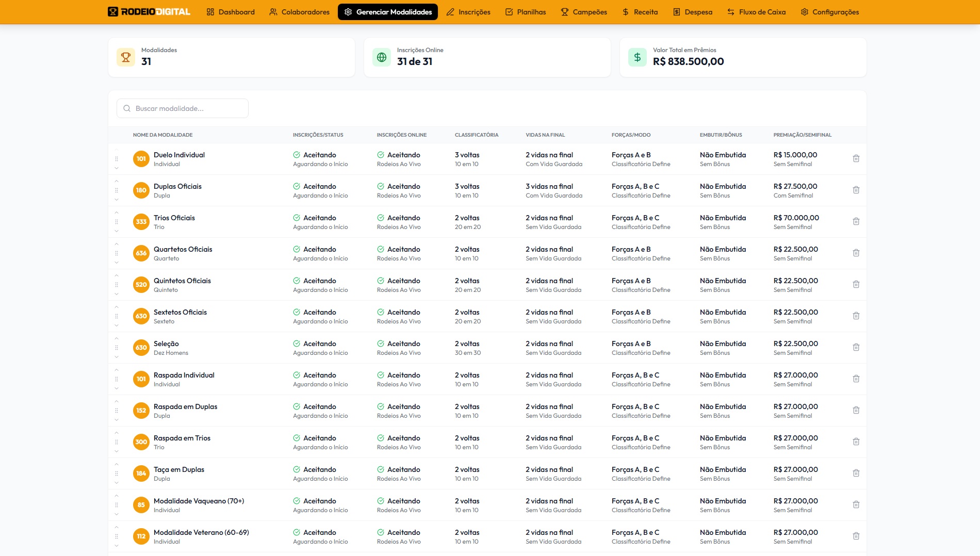
Task: Move Duelo Individual down with the arrow
Action: (x=117, y=168)
